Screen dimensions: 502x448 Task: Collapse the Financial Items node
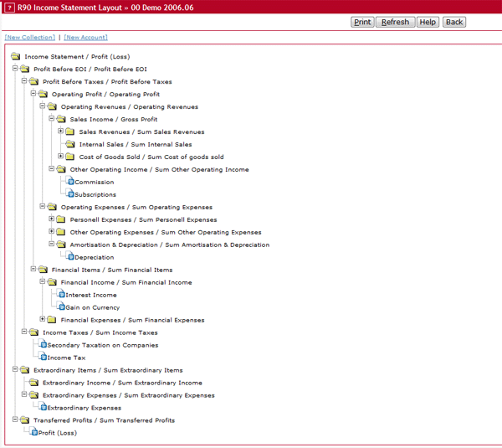point(33,270)
